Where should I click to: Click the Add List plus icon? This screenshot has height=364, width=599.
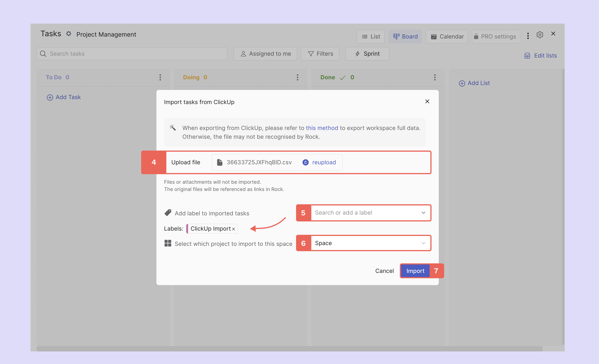click(x=462, y=83)
